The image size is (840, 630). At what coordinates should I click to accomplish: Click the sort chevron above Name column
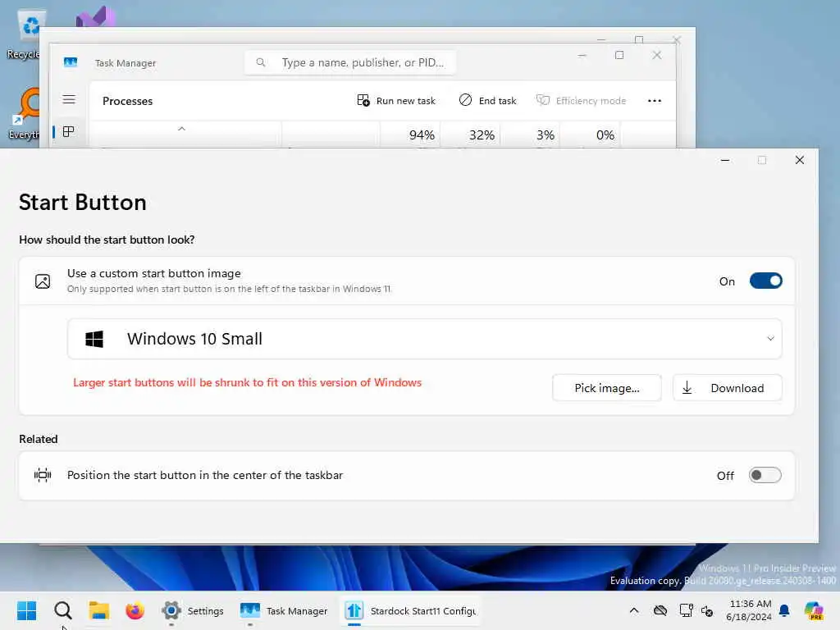[x=181, y=129]
